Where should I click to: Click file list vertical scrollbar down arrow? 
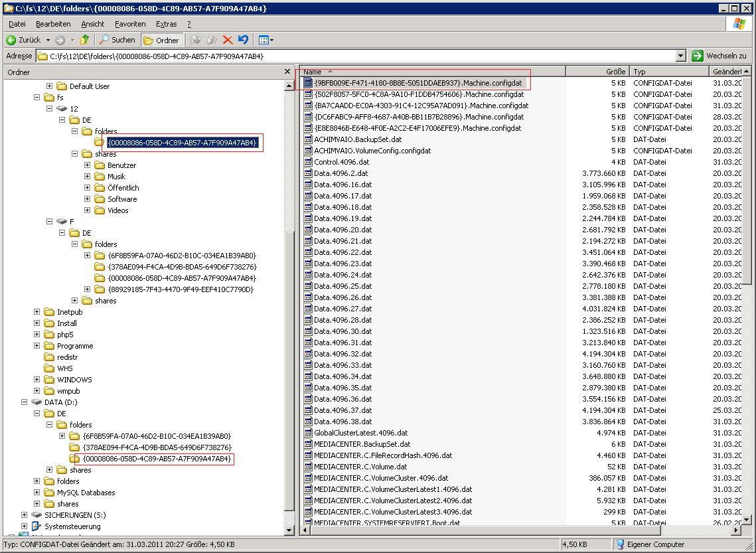pyautogui.click(x=747, y=519)
